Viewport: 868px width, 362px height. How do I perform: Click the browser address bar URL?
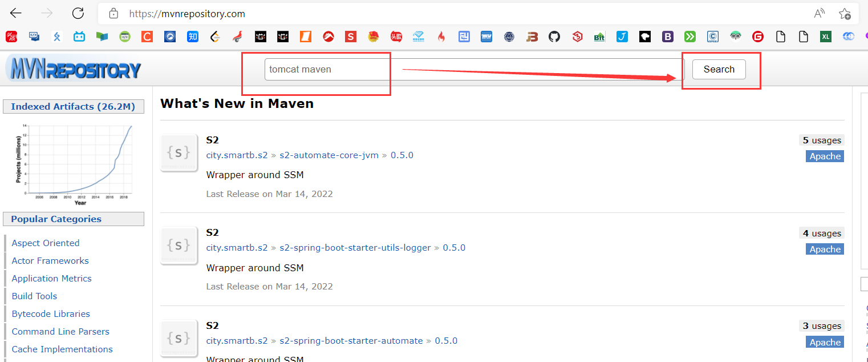click(x=187, y=13)
